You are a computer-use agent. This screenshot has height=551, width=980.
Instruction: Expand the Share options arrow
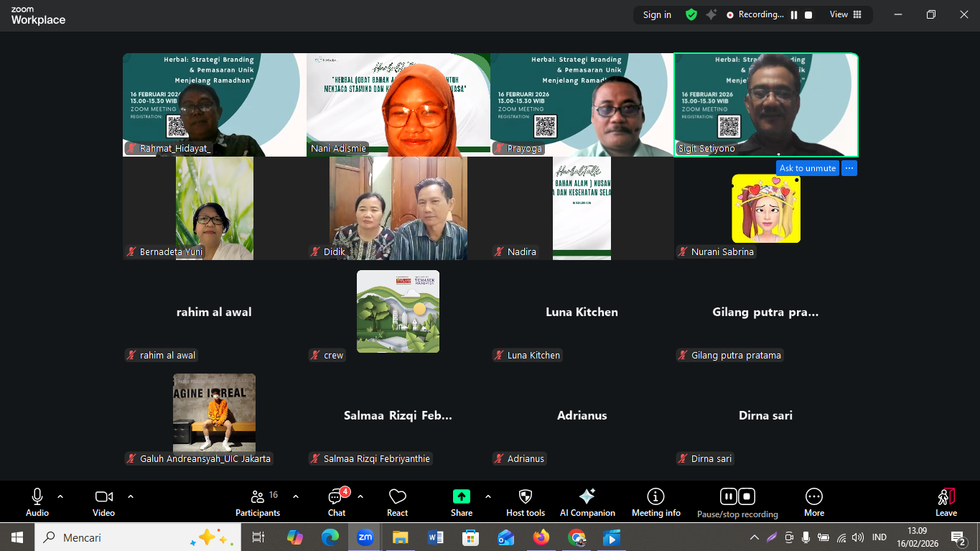488,496
